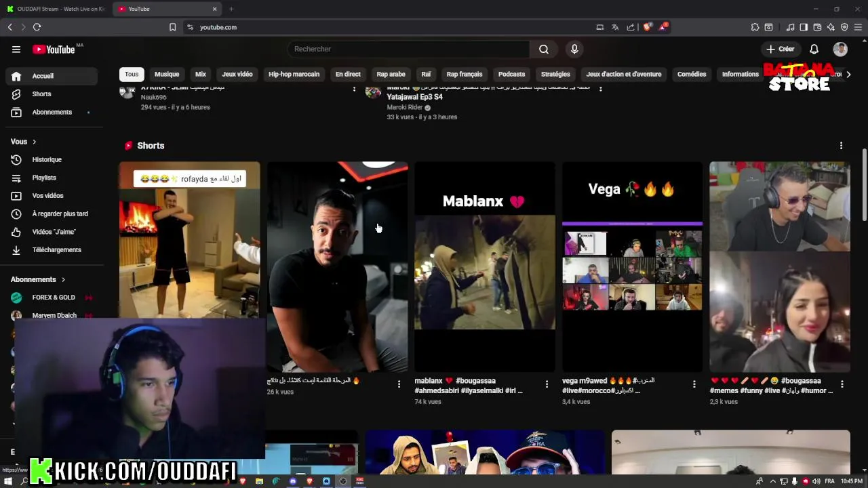Open Historique in the sidebar
868x488 pixels.
[52, 159]
